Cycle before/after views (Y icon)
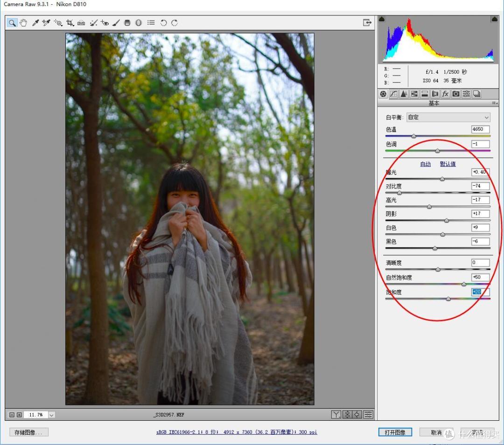The image size is (504, 445). [336, 415]
